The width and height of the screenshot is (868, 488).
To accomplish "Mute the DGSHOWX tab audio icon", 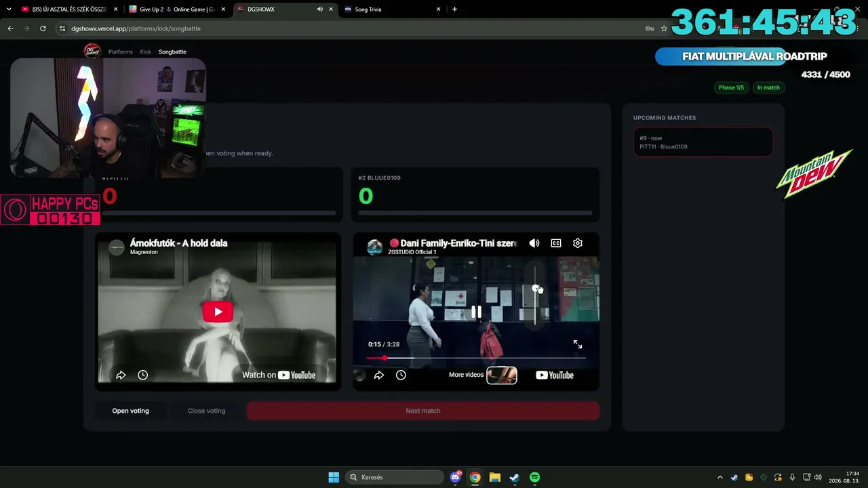I will (x=320, y=9).
